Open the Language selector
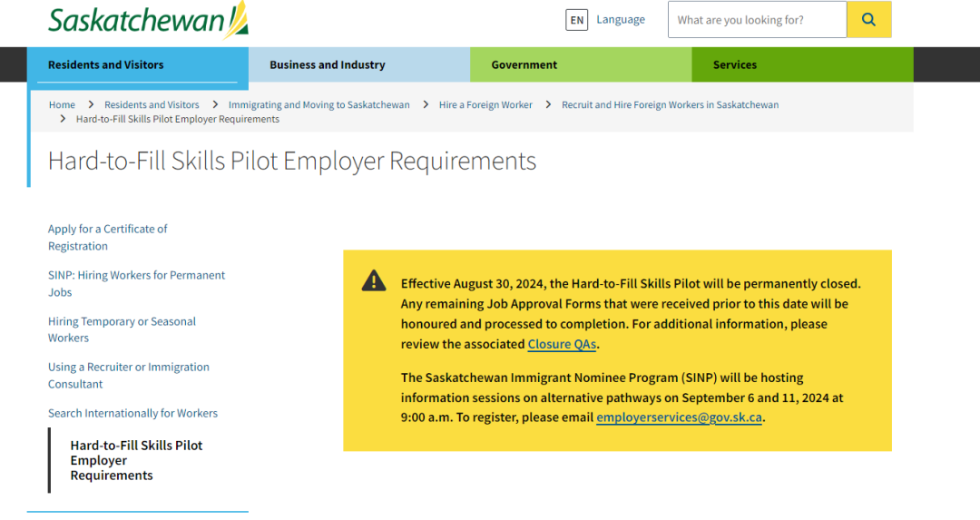Image resolution: width=980 pixels, height=520 pixels. tap(621, 20)
